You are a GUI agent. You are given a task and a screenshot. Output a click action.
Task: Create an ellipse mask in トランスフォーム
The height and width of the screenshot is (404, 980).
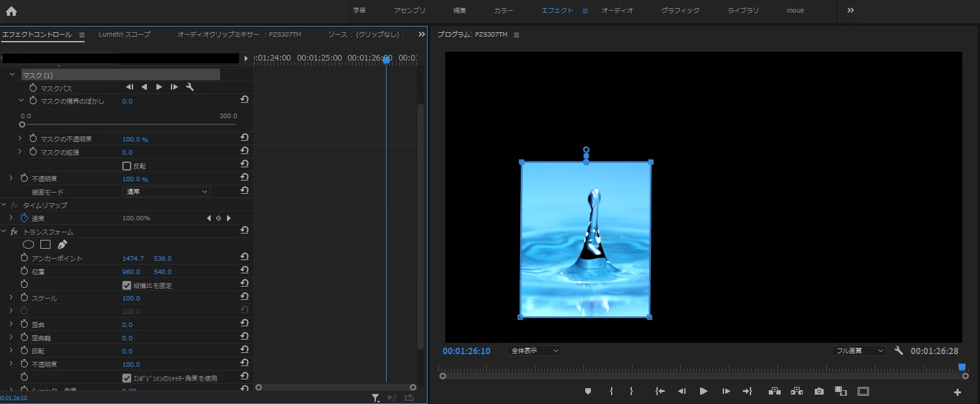pyautogui.click(x=28, y=244)
